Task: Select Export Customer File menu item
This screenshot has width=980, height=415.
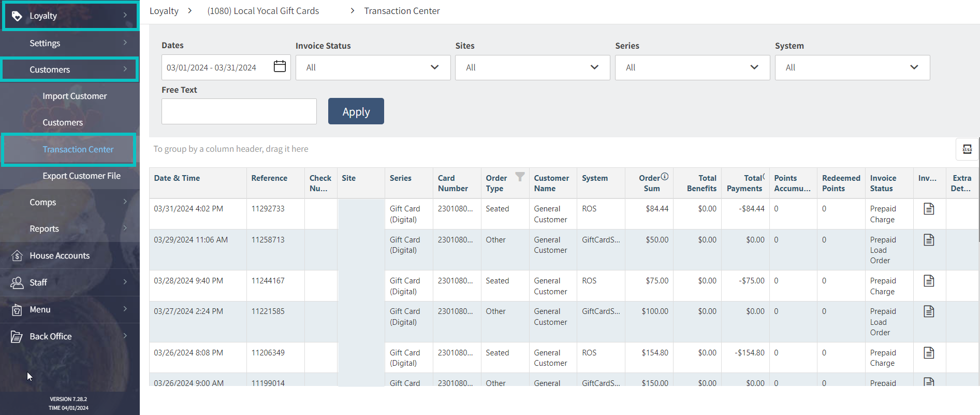Action: [x=81, y=176]
